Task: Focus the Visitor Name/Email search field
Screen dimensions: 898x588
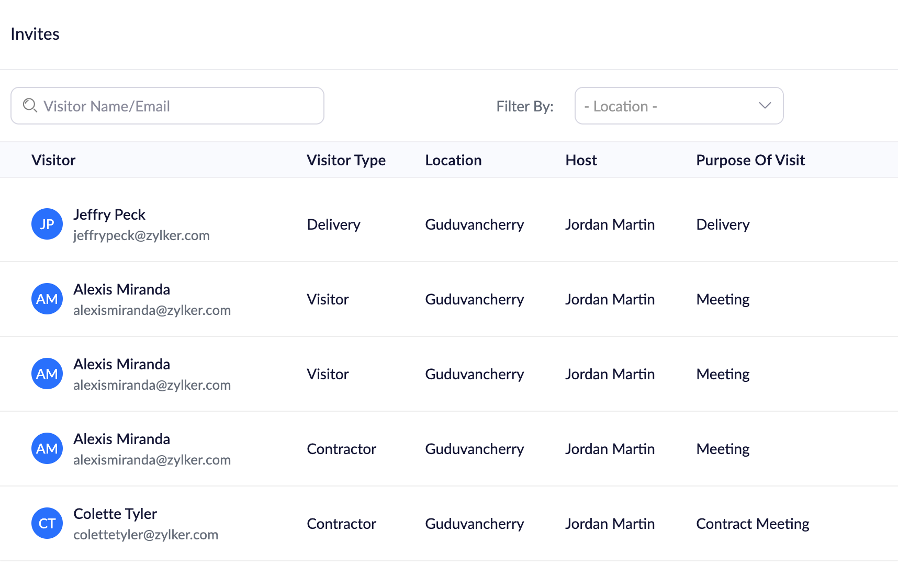Action: coord(178,106)
